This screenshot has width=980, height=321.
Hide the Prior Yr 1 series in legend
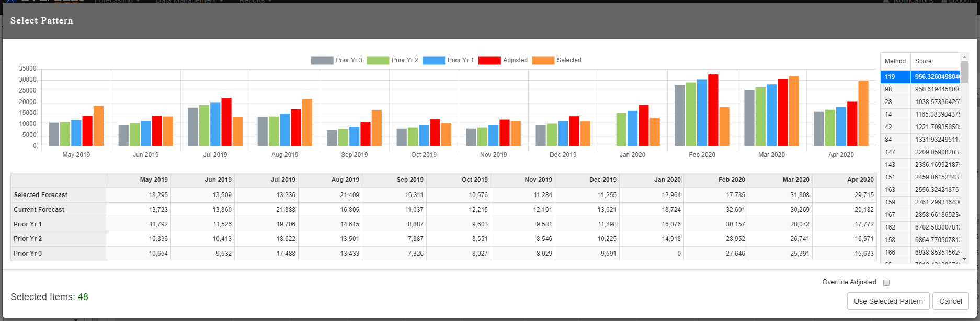(x=434, y=61)
